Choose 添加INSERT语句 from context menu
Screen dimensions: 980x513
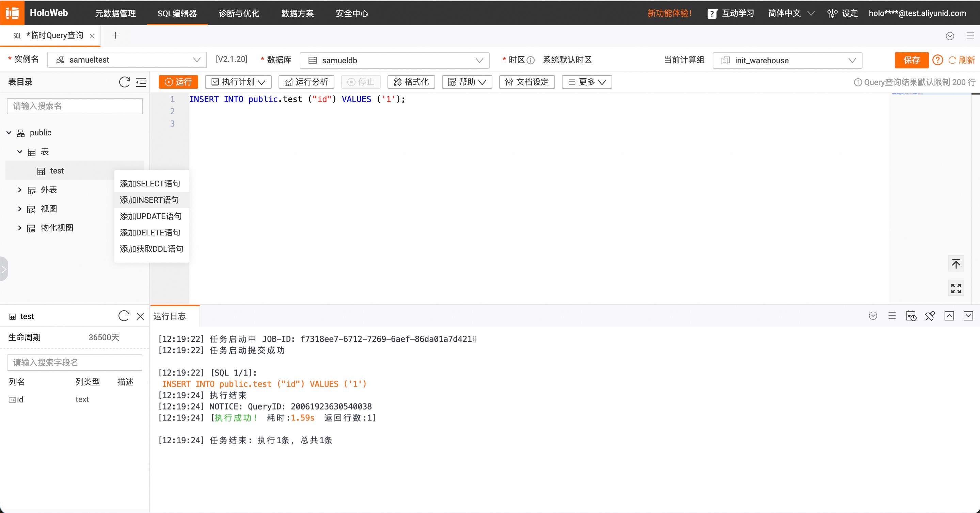(152, 200)
